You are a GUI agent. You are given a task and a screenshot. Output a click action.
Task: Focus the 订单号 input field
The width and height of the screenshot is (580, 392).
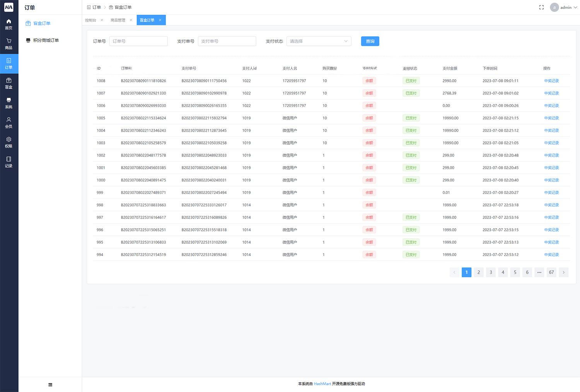click(138, 41)
